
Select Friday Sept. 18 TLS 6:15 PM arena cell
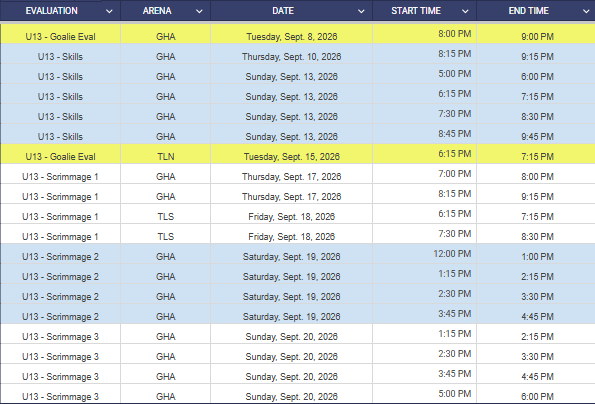pos(165,214)
